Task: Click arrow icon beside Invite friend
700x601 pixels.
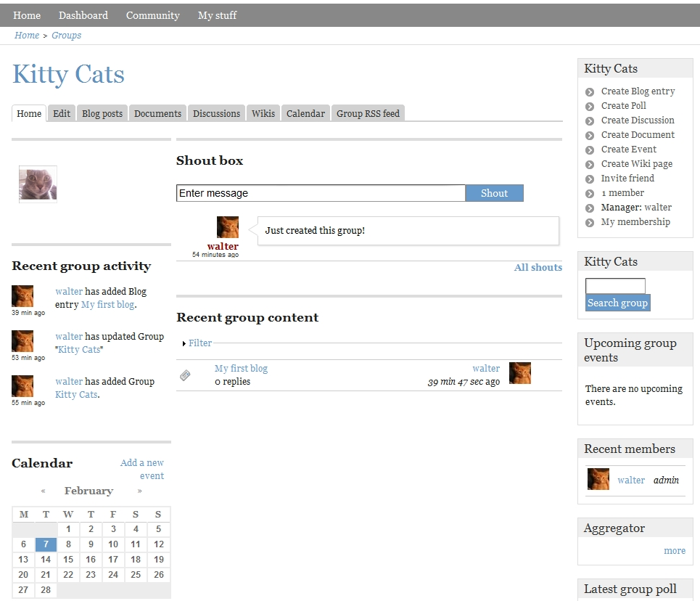Action: tap(590, 179)
